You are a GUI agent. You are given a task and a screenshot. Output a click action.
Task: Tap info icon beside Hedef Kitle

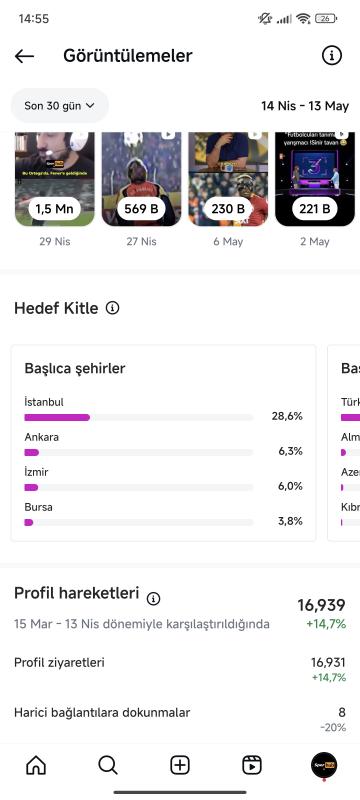[x=112, y=308]
